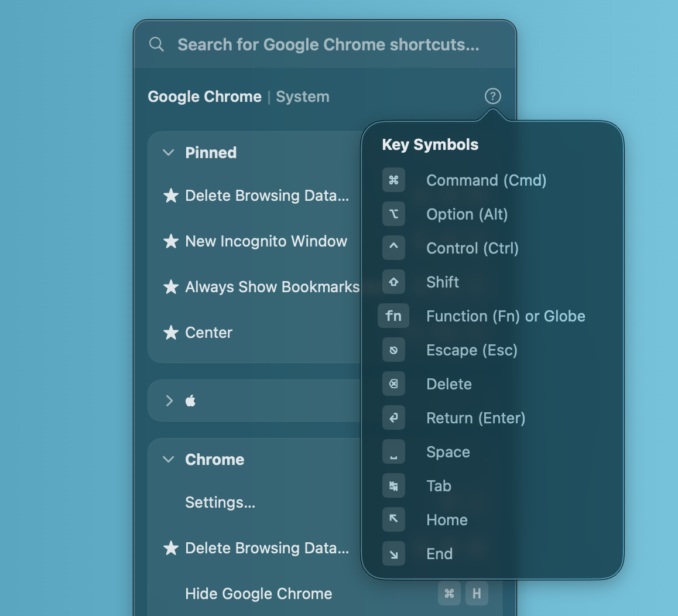The height and width of the screenshot is (616, 678).
Task: Expand the Apple menu section
Action: click(169, 401)
